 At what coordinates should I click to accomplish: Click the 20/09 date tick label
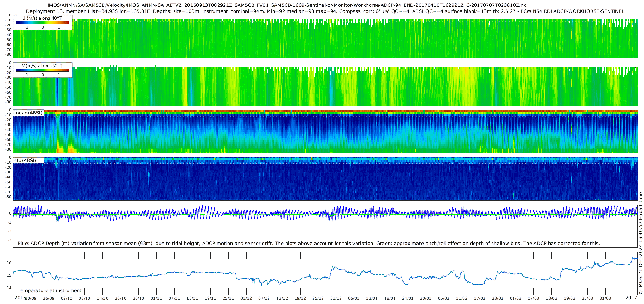pyautogui.click(x=31, y=298)
